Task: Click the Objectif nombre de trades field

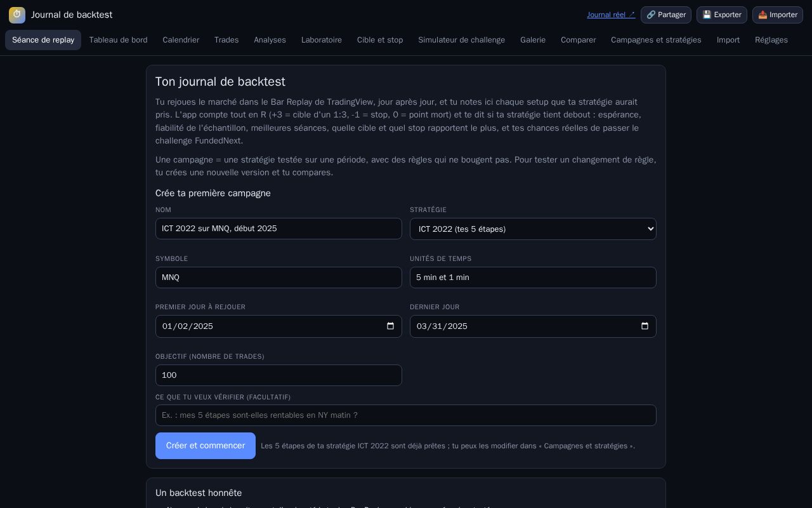Action: [x=278, y=375]
